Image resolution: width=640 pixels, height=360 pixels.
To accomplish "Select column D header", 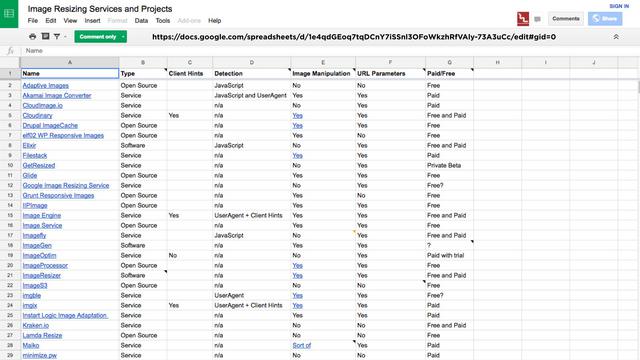I will click(251, 62).
